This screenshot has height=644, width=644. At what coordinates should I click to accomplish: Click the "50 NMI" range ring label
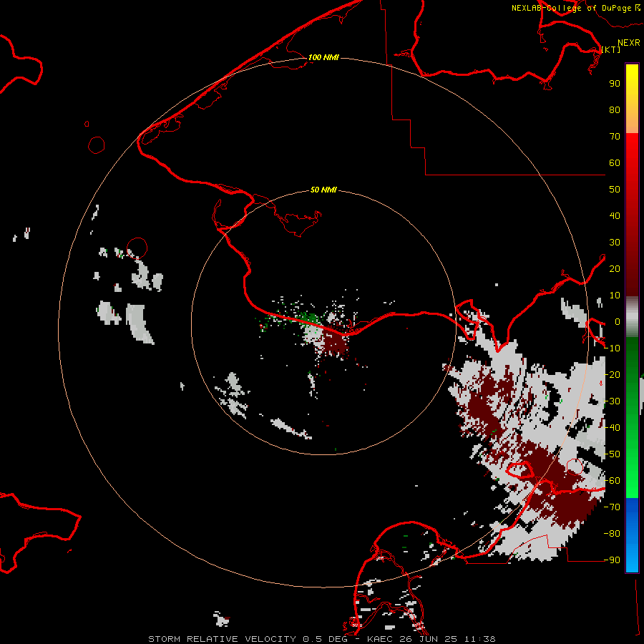pyautogui.click(x=323, y=190)
